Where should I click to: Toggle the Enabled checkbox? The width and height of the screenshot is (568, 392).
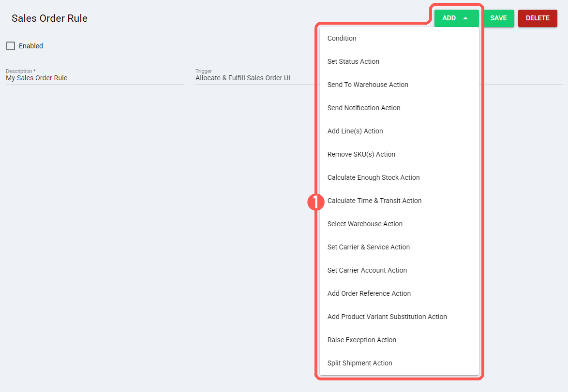click(11, 46)
